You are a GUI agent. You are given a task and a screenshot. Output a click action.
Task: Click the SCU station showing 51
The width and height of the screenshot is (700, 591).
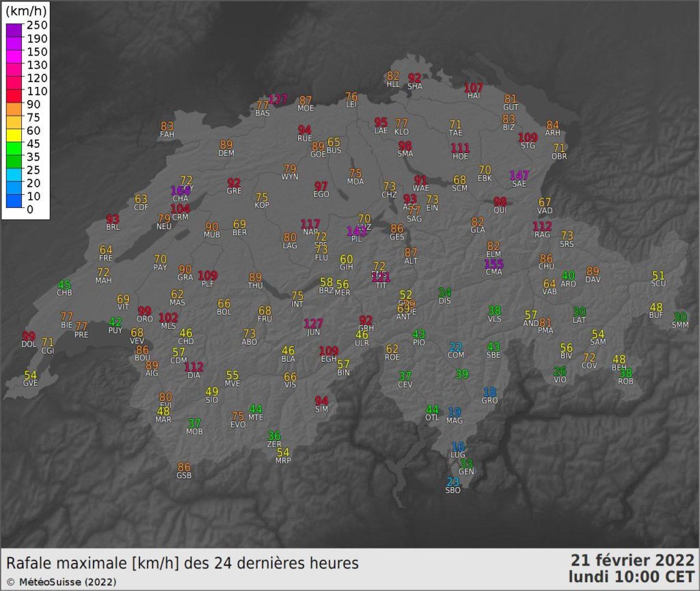658,276
